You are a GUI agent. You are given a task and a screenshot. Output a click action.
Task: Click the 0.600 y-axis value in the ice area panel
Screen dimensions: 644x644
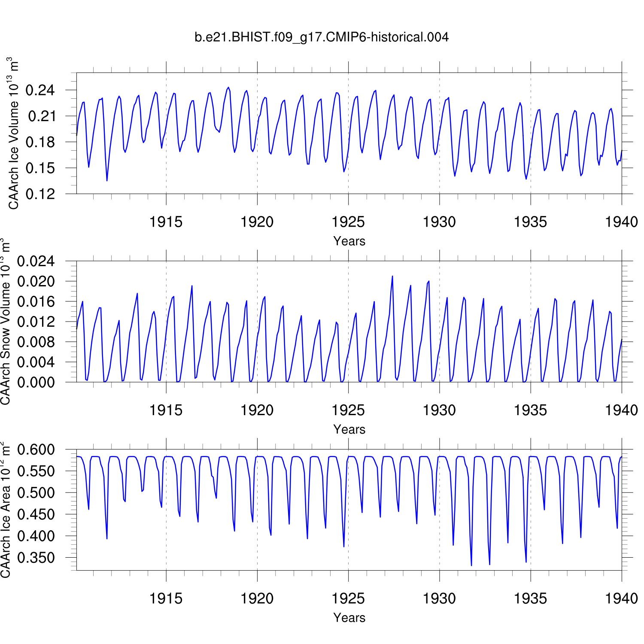pyautogui.click(x=36, y=450)
